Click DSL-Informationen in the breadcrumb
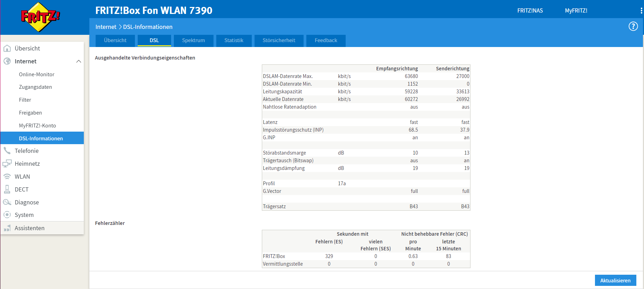 [148, 27]
